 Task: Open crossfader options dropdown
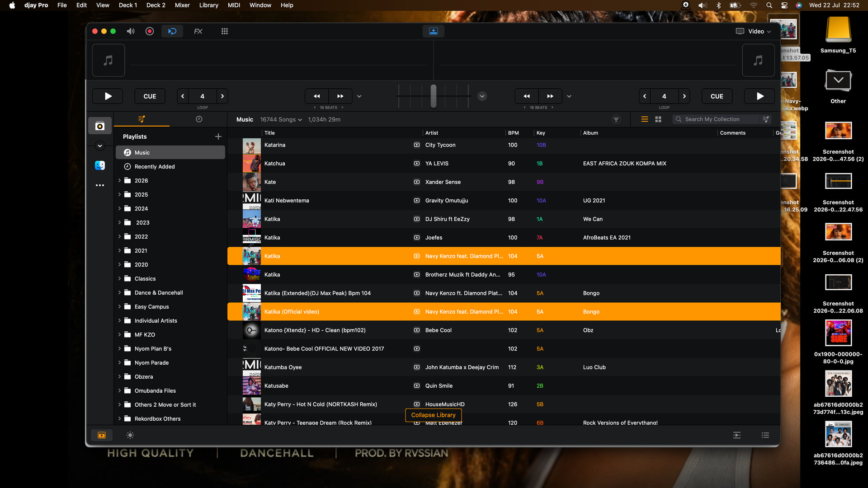[482, 96]
